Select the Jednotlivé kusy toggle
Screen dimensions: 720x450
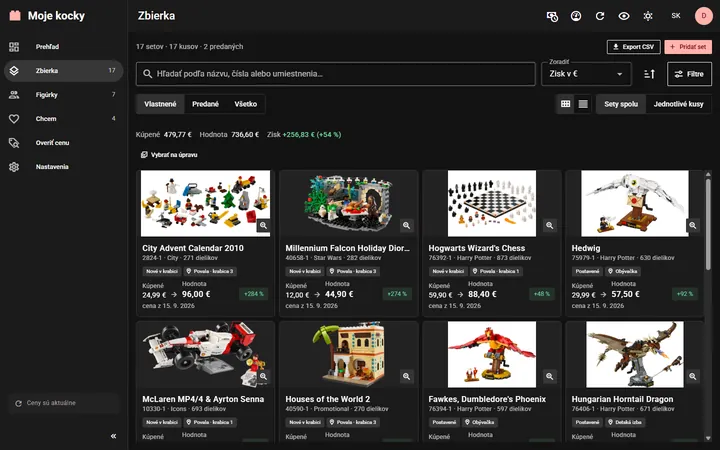click(678, 104)
